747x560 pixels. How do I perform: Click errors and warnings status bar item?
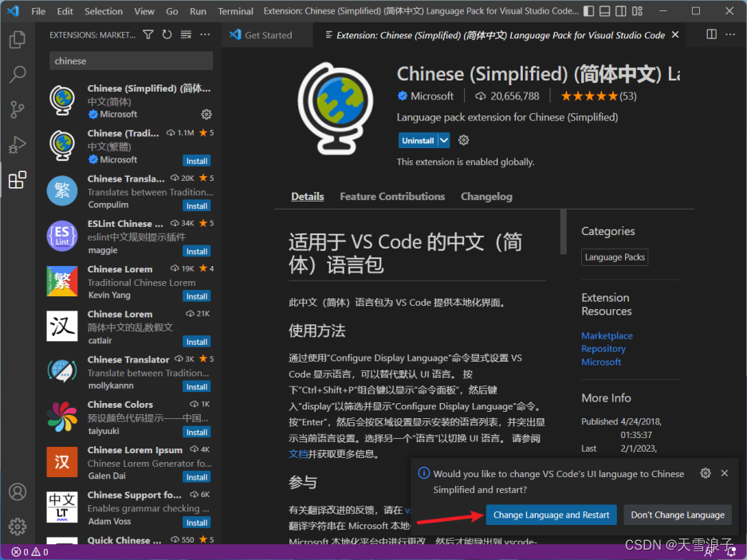(29, 552)
